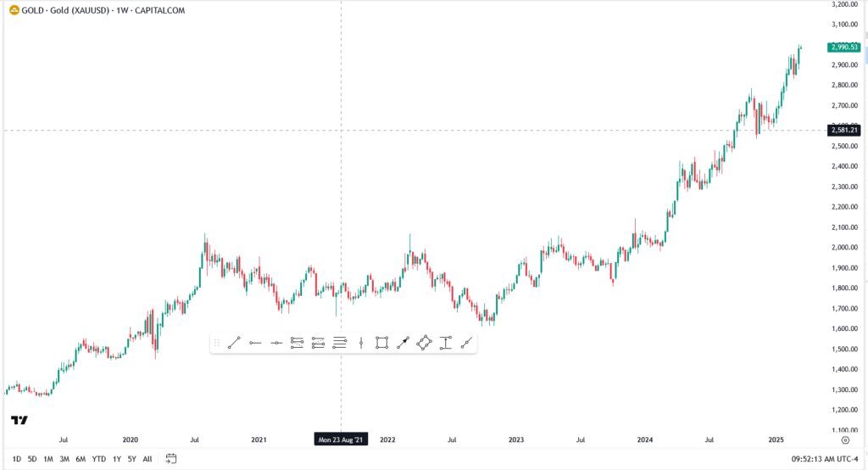Show the 5Y time range
The image size is (868, 470).
click(x=131, y=459)
